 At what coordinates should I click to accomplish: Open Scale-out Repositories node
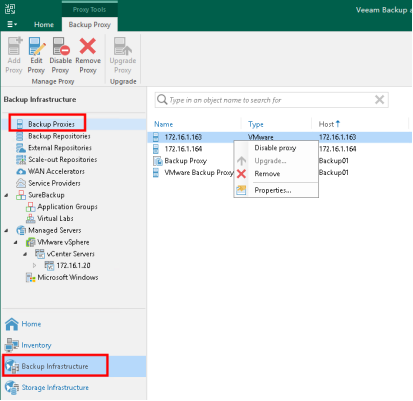point(63,159)
